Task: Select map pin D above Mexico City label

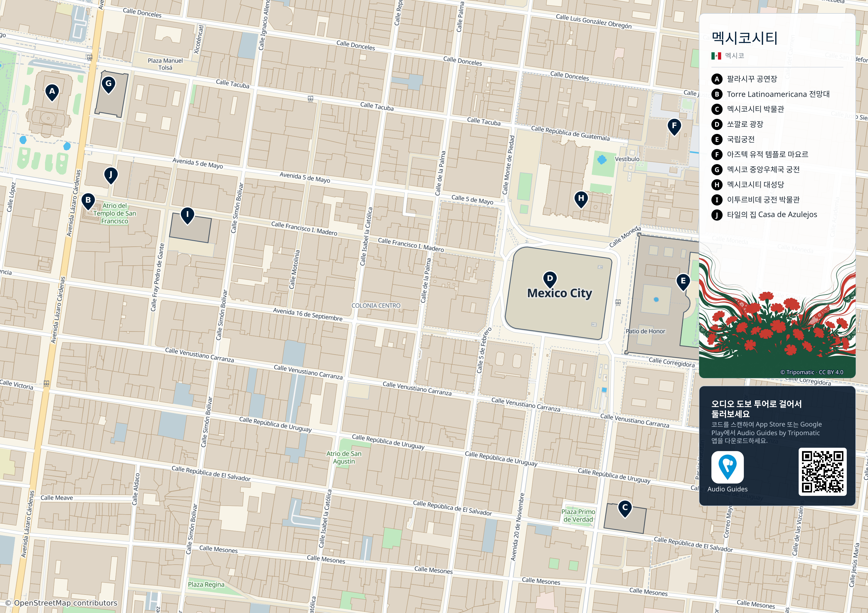Action: tap(550, 279)
